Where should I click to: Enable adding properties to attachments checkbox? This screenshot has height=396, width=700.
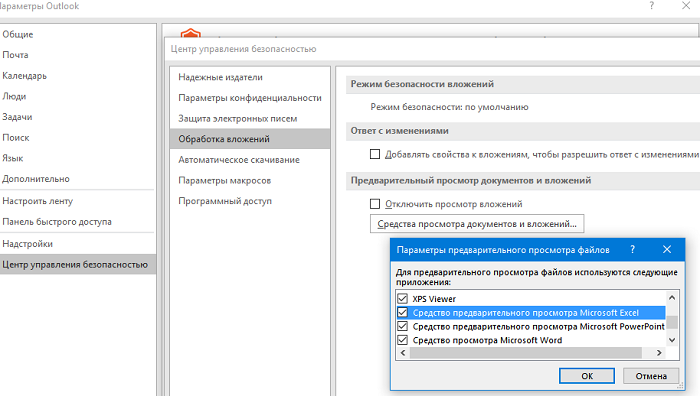[375, 154]
